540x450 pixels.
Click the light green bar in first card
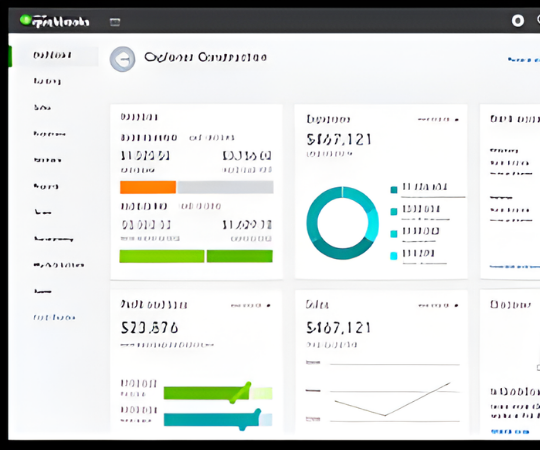click(162, 256)
